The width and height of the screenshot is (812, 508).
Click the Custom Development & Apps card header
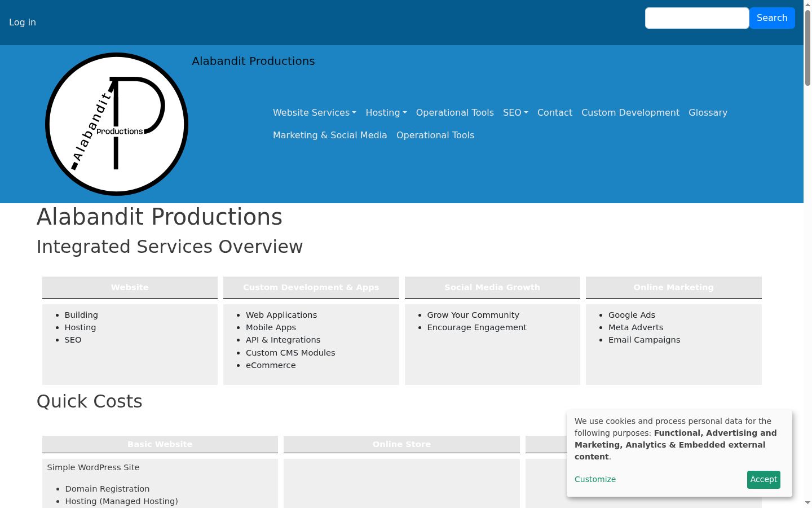coord(311,287)
